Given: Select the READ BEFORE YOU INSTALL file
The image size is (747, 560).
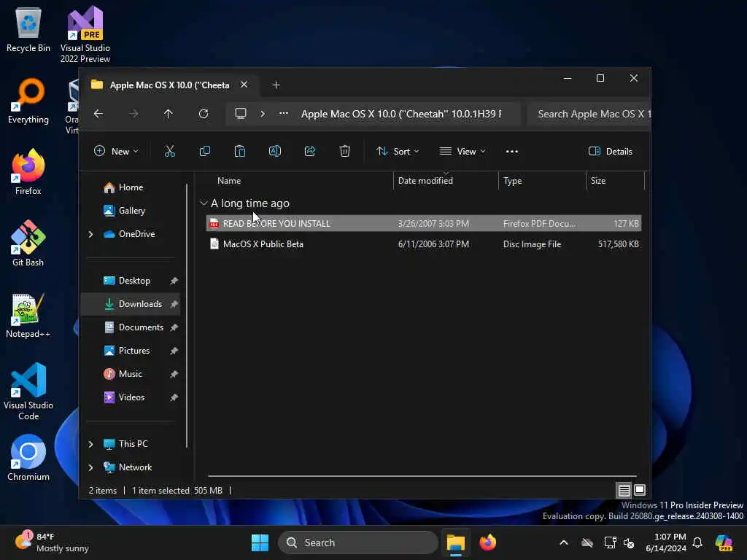Looking at the screenshot, I should pos(424,223).
